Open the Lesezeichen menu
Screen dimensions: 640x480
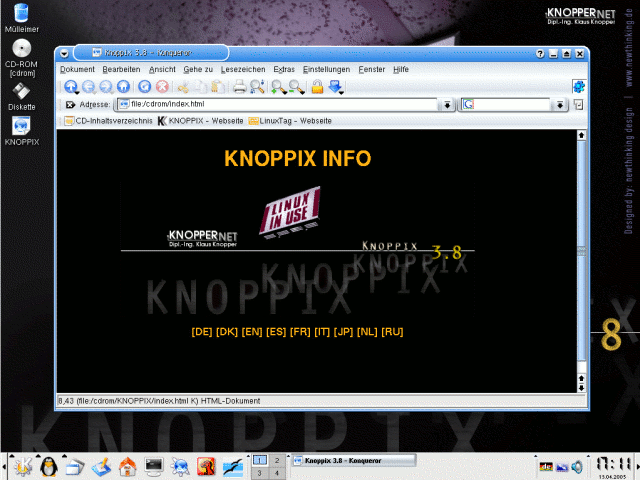[243, 69]
